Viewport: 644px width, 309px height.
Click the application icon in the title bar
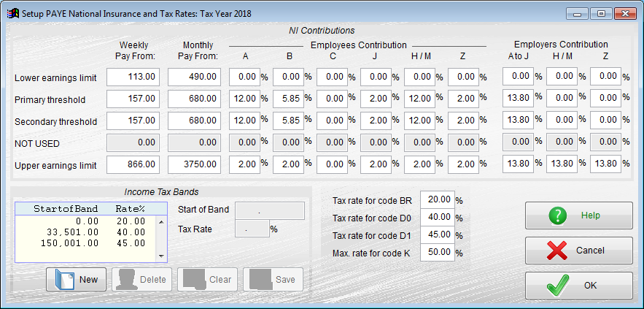14,14
